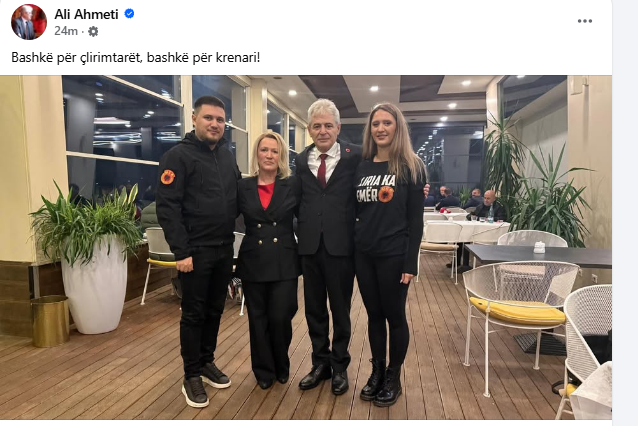Click the large window reflecting ceiling lights

click(x=122, y=116)
